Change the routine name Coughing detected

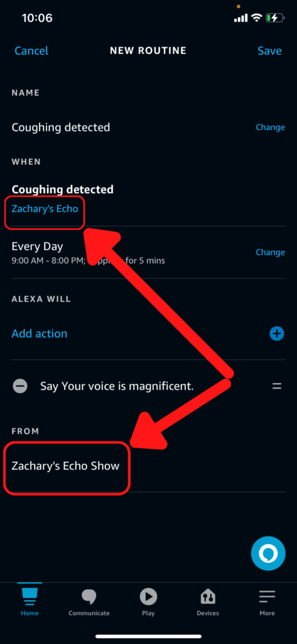271,127
